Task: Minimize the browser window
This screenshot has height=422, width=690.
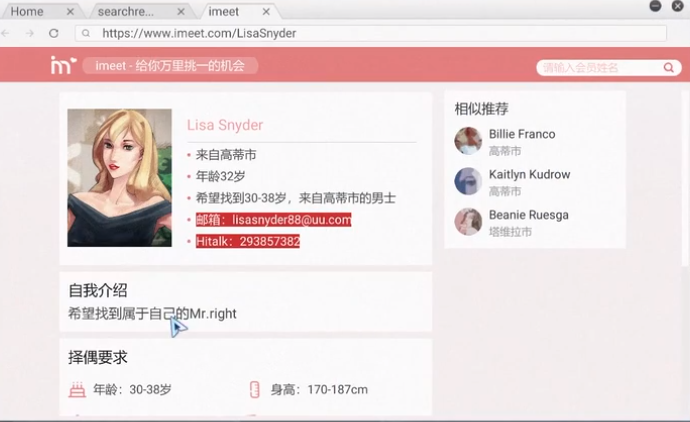Action: pos(655,6)
